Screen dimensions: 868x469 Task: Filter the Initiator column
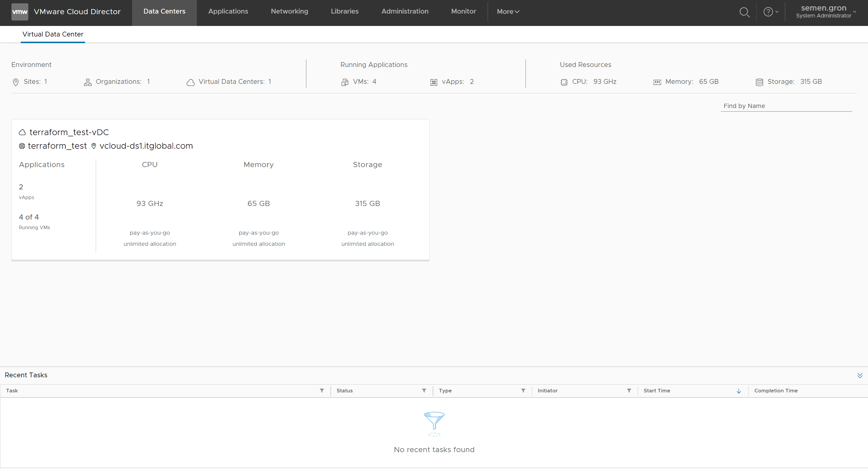pyautogui.click(x=629, y=391)
